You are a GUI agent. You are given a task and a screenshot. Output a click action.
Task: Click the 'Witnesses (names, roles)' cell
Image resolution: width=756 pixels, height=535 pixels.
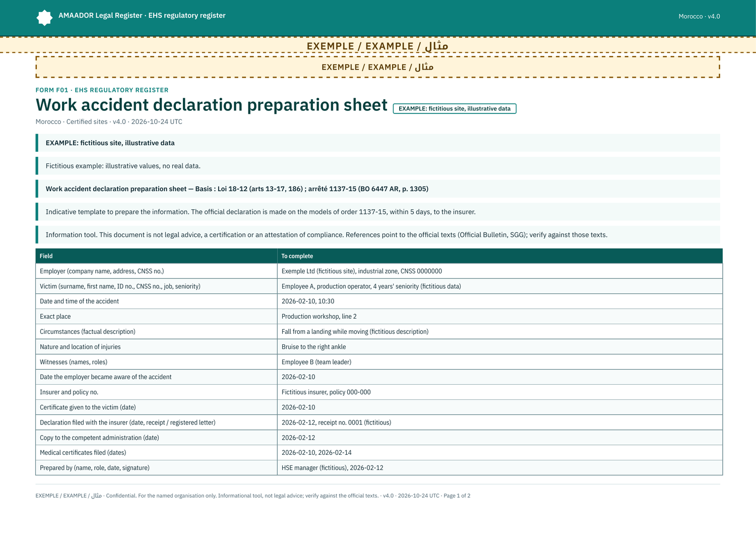(x=157, y=362)
